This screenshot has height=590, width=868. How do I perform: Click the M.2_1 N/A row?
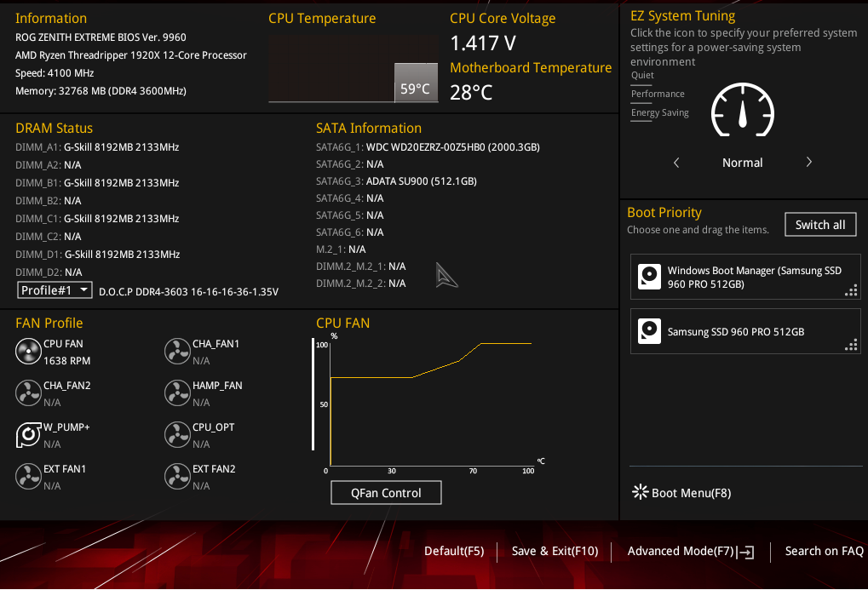point(341,249)
